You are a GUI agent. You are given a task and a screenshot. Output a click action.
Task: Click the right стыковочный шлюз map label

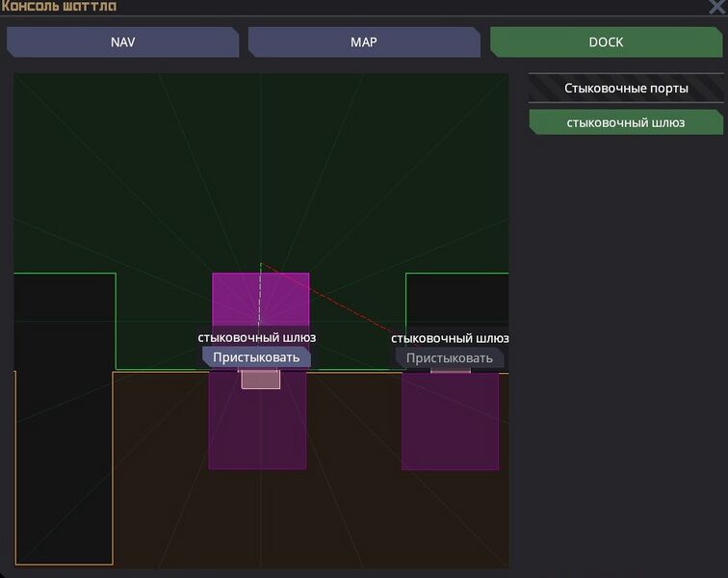450,339
